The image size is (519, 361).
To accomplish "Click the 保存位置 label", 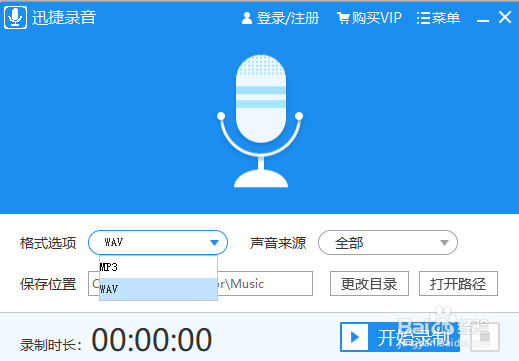I will click(x=48, y=284).
